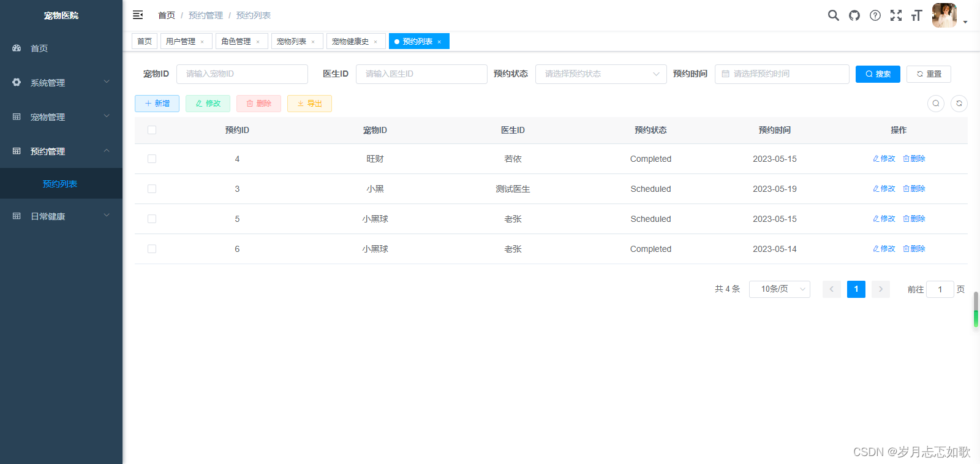Collapse the 预约管理 sidebar menu
980x464 pixels.
coord(61,151)
